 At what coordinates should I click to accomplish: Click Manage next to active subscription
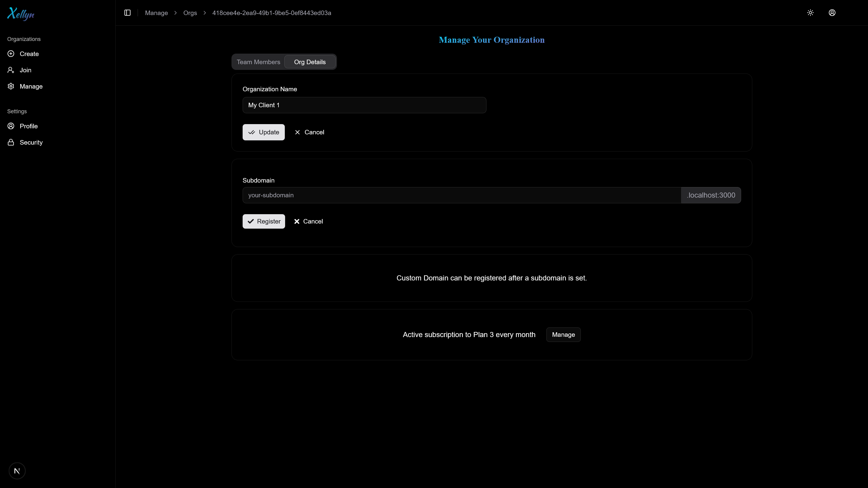pyautogui.click(x=563, y=334)
